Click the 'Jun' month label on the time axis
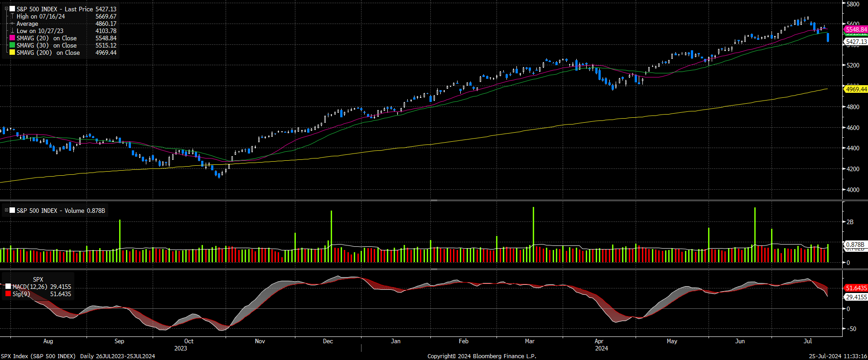The height and width of the screenshot is (360, 868). (740, 341)
